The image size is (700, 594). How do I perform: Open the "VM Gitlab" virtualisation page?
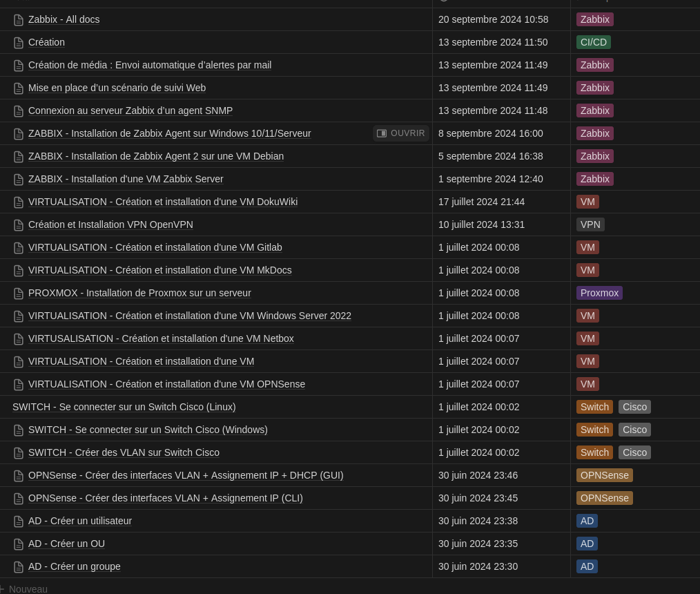(155, 247)
